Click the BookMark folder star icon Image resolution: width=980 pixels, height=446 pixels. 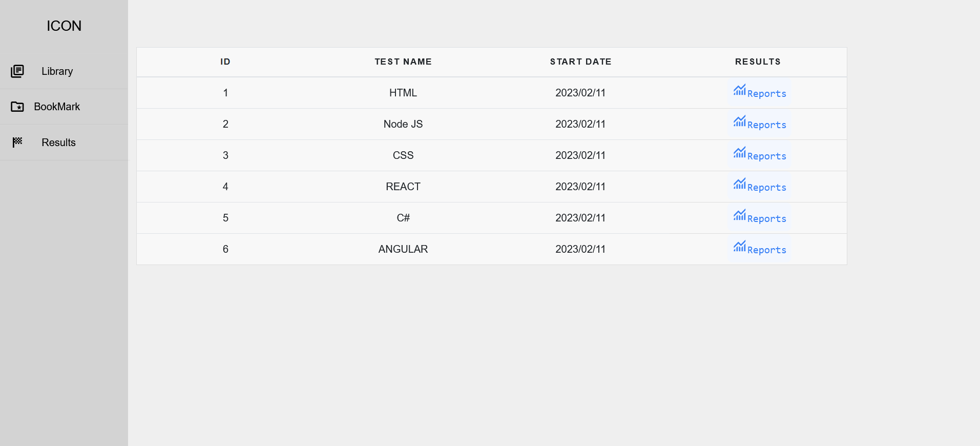pyautogui.click(x=17, y=107)
